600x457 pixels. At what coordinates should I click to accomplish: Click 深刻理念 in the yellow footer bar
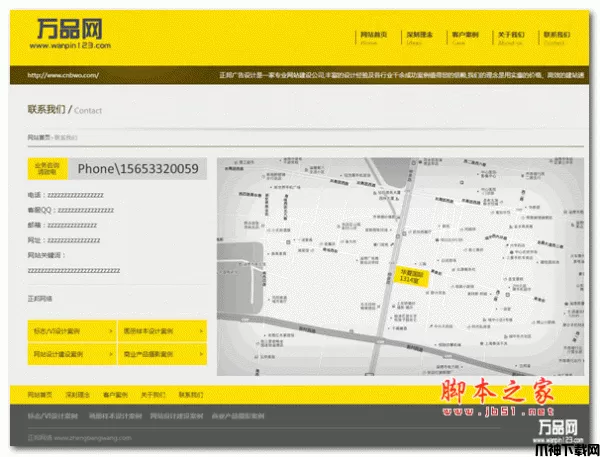tap(77, 395)
